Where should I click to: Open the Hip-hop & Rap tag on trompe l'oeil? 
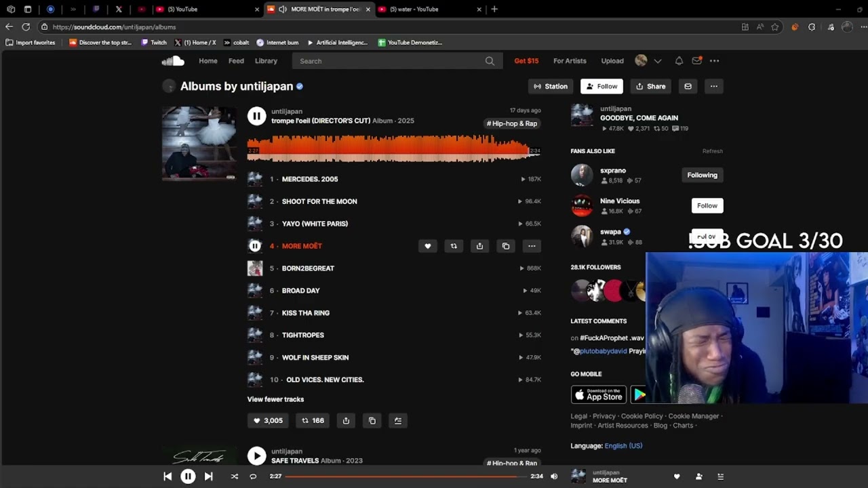tap(512, 123)
